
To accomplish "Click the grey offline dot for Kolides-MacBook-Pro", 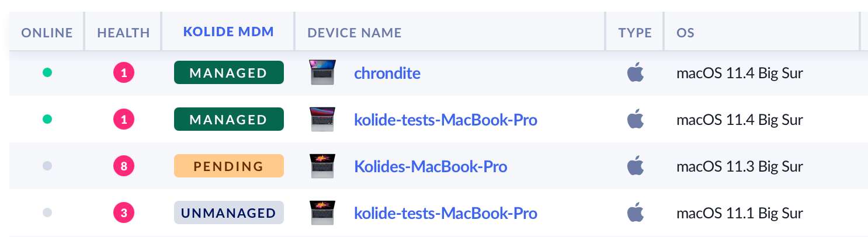I will [x=47, y=166].
